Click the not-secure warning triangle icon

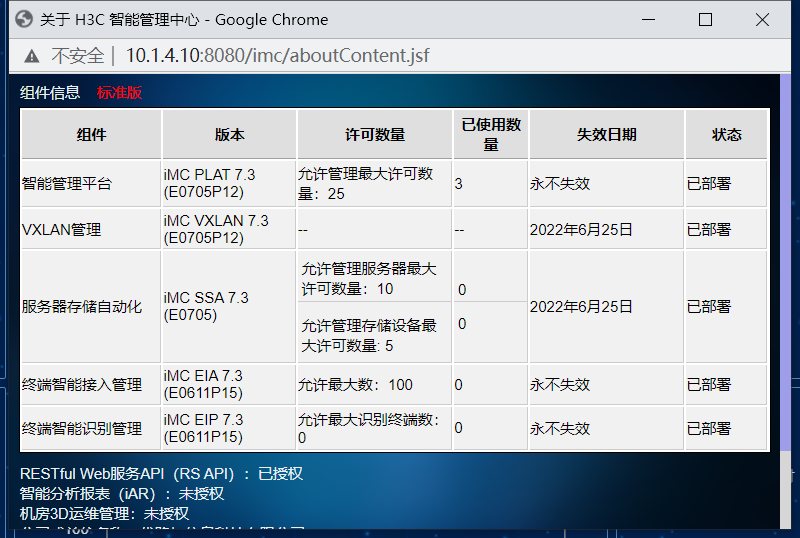(32, 56)
